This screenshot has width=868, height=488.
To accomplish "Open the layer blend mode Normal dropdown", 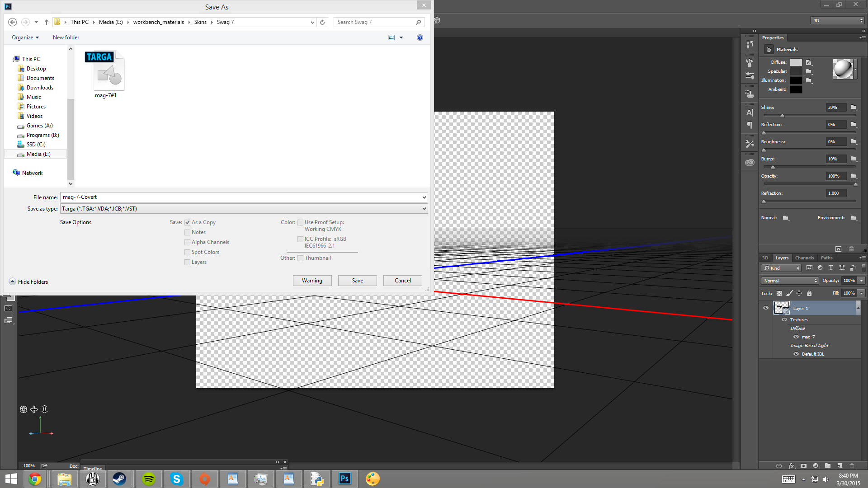I will [790, 281].
